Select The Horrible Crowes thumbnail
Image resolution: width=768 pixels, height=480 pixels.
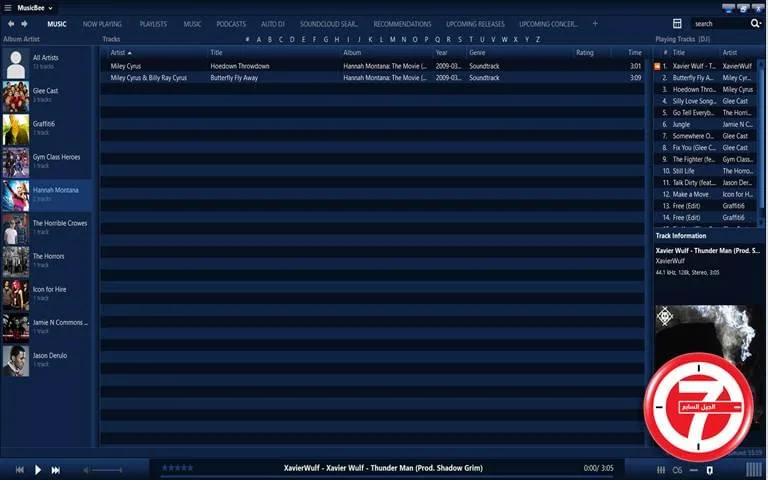click(16, 229)
